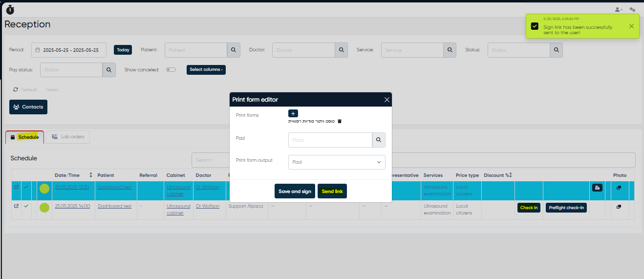Add a new print form with plus icon
This screenshot has width=644, height=279.
pyautogui.click(x=293, y=113)
